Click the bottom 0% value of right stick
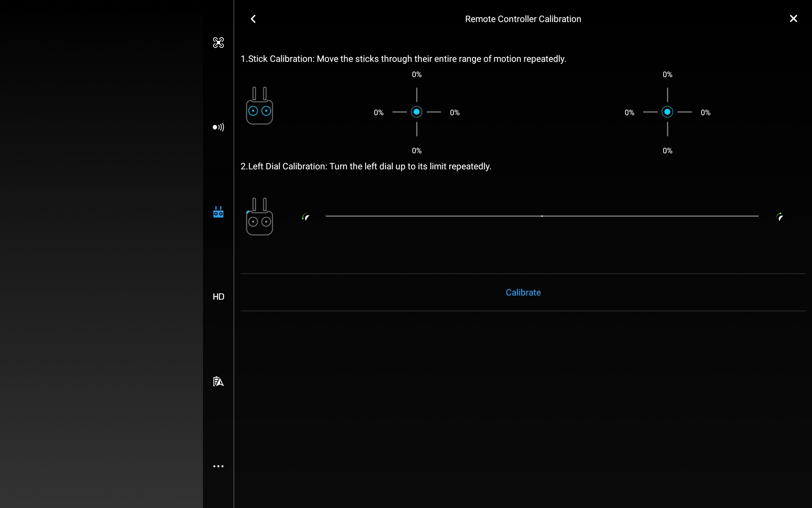The width and height of the screenshot is (812, 508). click(x=667, y=151)
